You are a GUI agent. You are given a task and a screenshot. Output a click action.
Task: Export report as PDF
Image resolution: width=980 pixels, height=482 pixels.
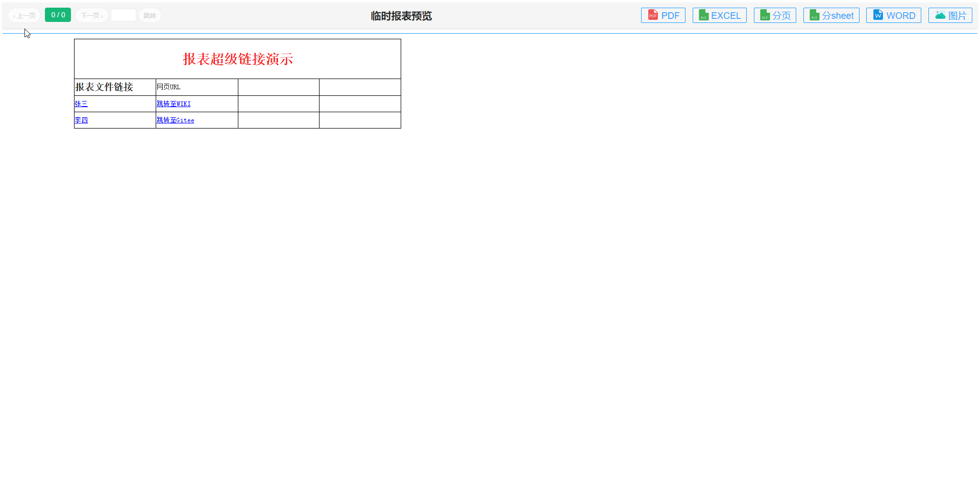click(x=663, y=15)
